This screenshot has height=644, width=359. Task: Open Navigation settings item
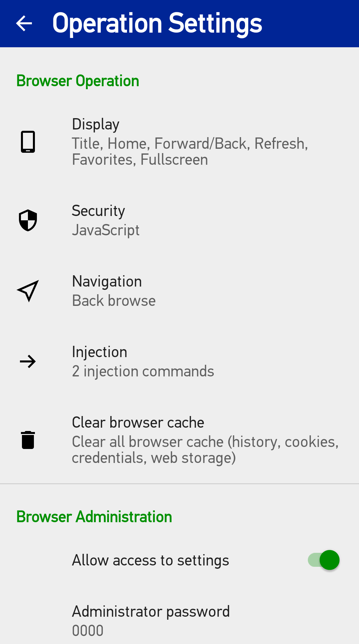179,291
